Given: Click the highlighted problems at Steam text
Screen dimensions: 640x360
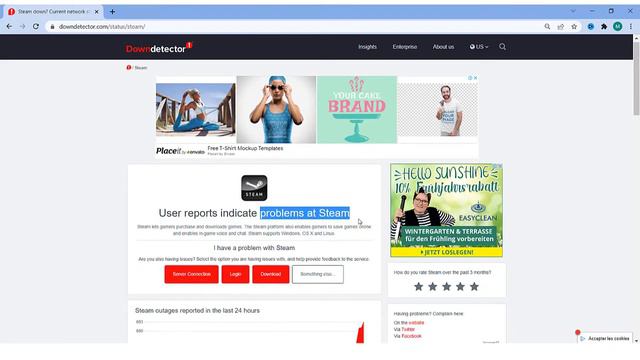Looking at the screenshot, I should point(304,213).
